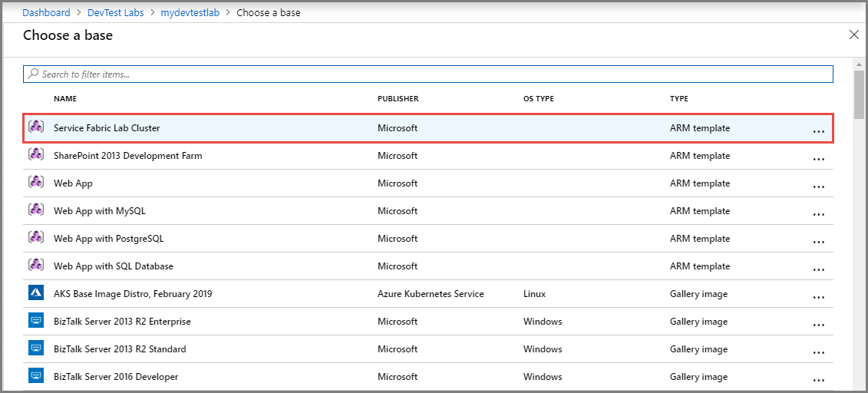This screenshot has width=868, height=393.
Task: Select the Web App with PostgreSQL name
Action: click(x=108, y=239)
